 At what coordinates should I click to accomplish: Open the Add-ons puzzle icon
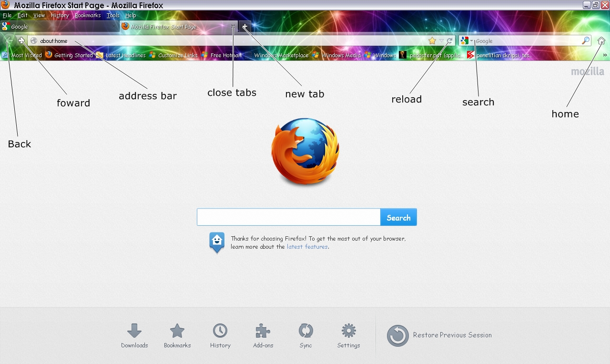click(263, 331)
